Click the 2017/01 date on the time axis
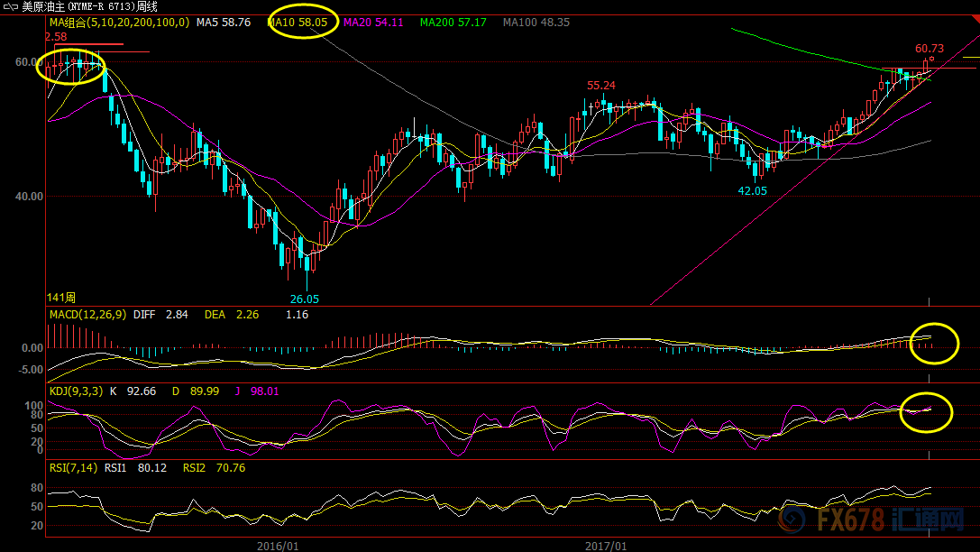The width and height of the screenshot is (980, 552). point(606,546)
